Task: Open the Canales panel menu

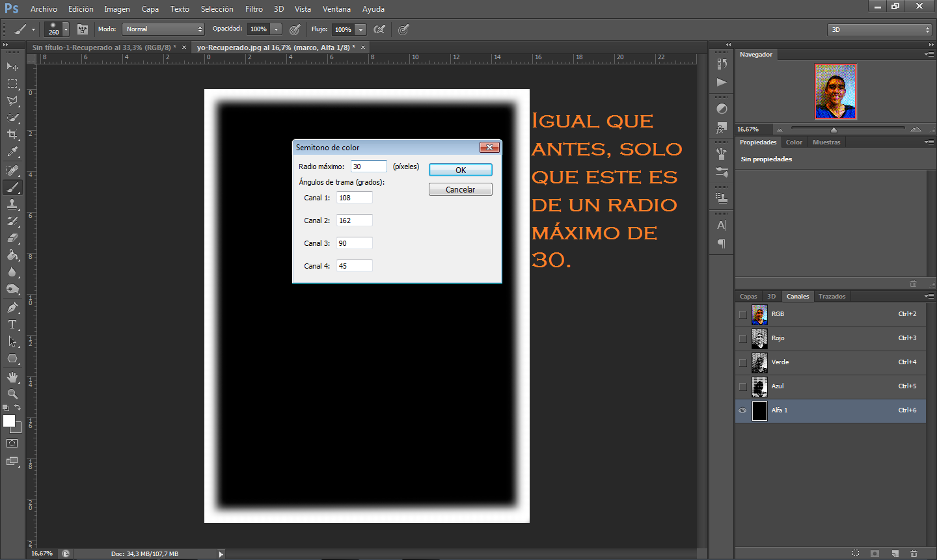Action: tap(929, 297)
